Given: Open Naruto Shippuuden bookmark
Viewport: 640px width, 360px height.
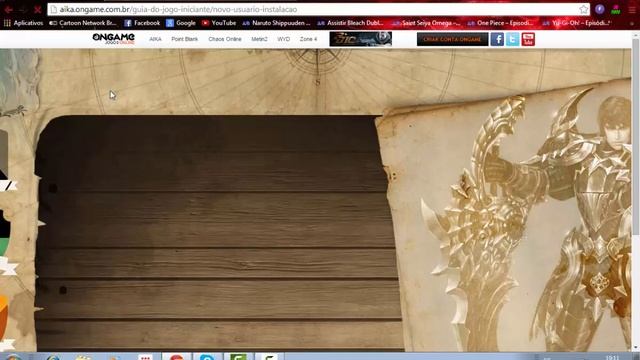Looking at the screenshot, I should (x=276, y=23).
